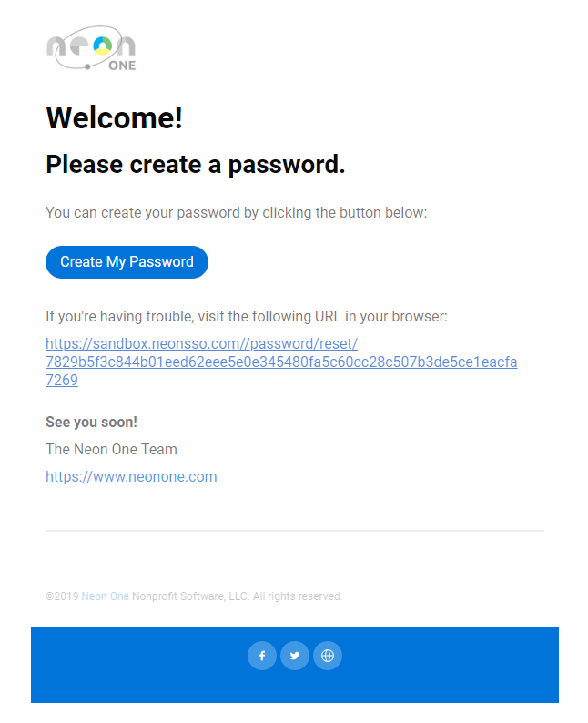Click "The Neon One Team" signature
This screenshot has height=723, width=588.
pos(111,449)
